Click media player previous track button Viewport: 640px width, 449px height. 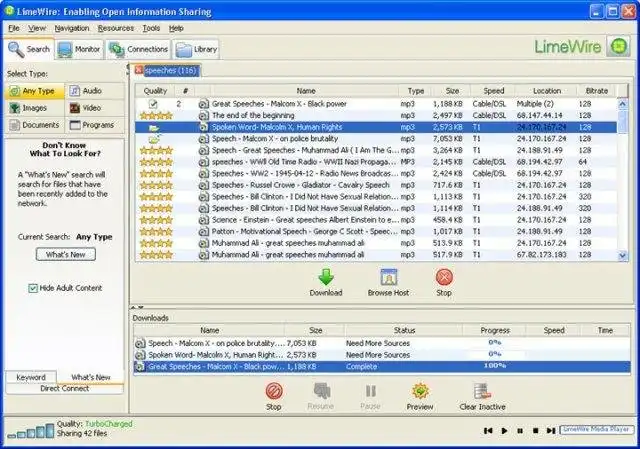click(488, 431)
